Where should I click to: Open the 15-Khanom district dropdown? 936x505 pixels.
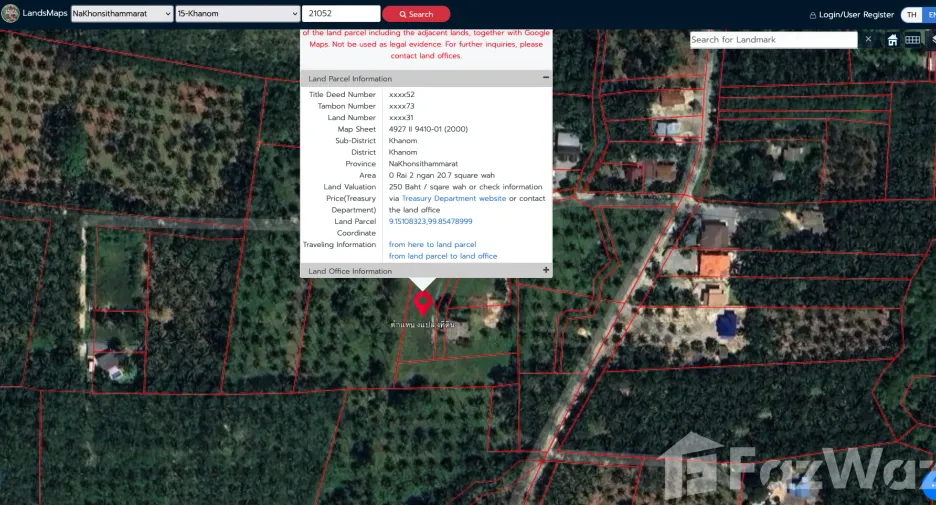coord(238,14)
